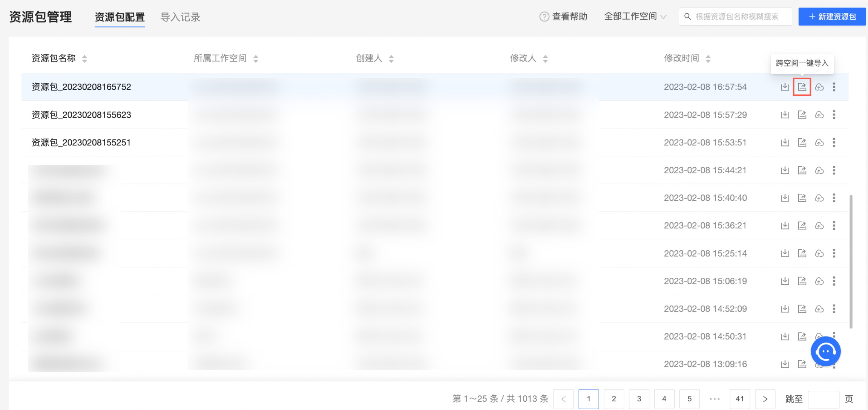Sort by 创建人 column
Image resolution: width=868 pixels, height=410 pixels.
pyautogui.click(x=391, y=59)
